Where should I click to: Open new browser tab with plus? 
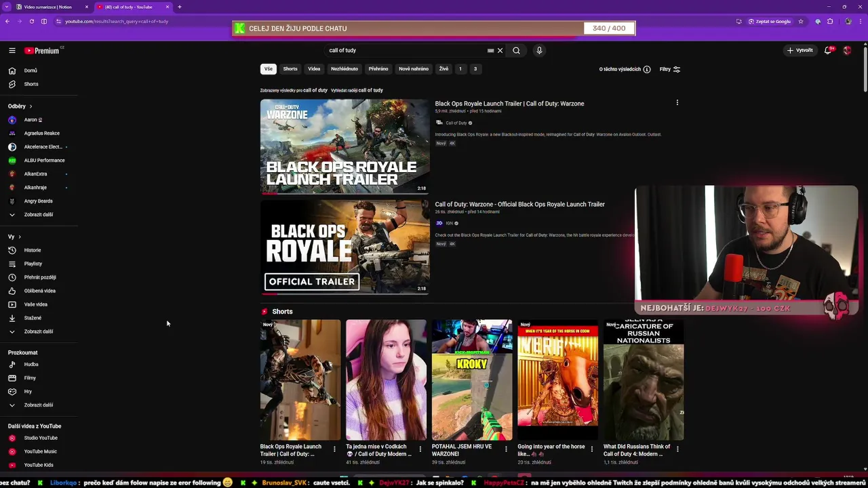(x=180, y=7)
